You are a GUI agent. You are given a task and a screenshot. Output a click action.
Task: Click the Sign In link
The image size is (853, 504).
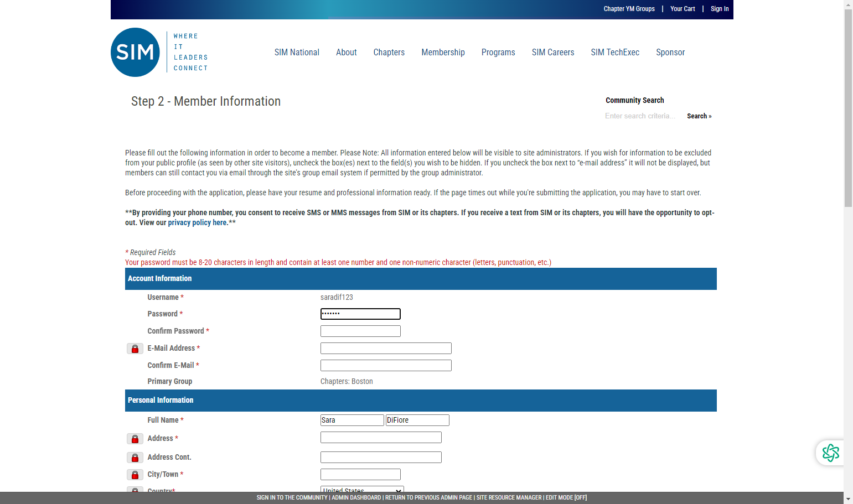click(720, 9)
